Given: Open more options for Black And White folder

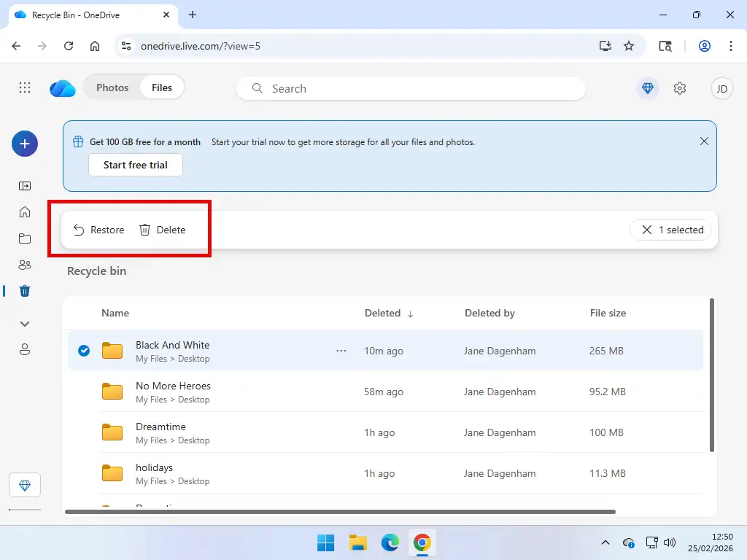Looking at the screenshot, I should pos(341,351).
